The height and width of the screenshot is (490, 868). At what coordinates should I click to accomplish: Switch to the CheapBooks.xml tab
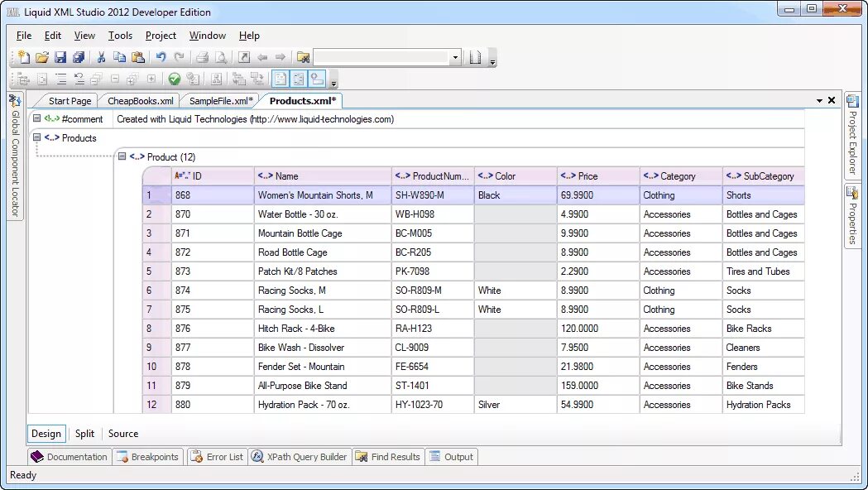click(140, 101)
